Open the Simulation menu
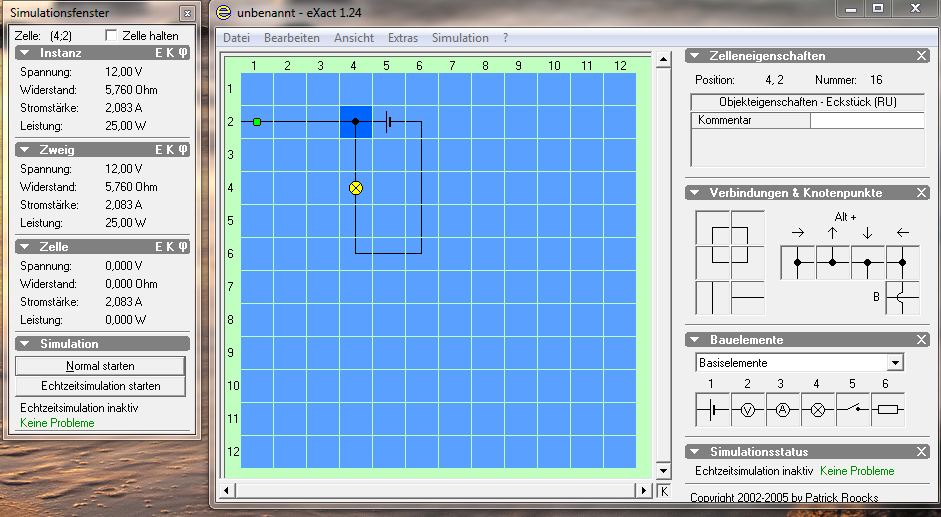 click(x=460, y=38)
